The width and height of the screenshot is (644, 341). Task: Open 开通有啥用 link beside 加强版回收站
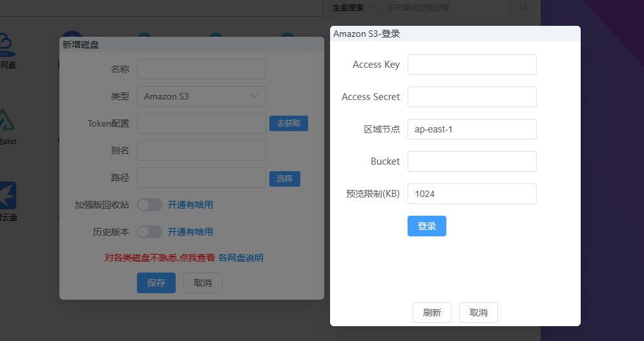click(x=190, y=205)
